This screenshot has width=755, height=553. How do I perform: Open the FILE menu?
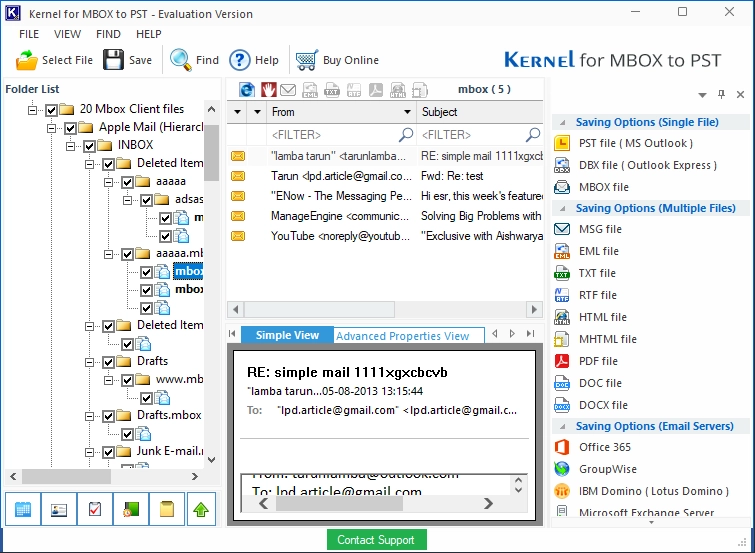(29, 34)
